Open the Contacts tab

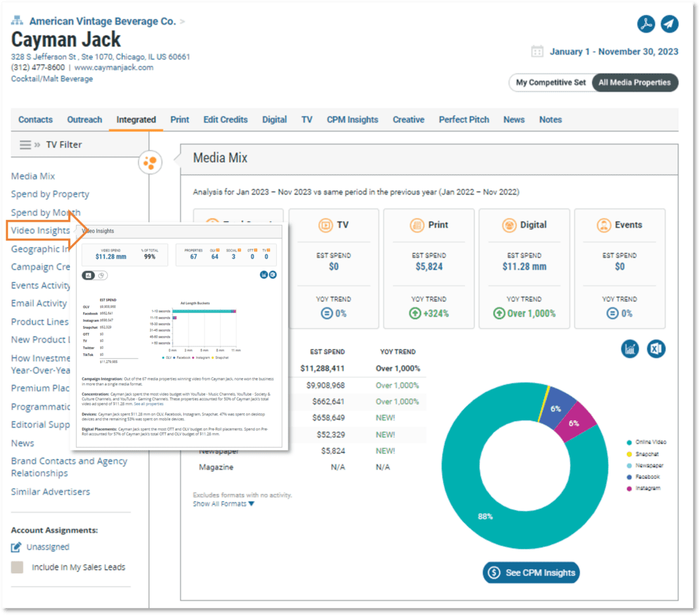coord(36,120)
